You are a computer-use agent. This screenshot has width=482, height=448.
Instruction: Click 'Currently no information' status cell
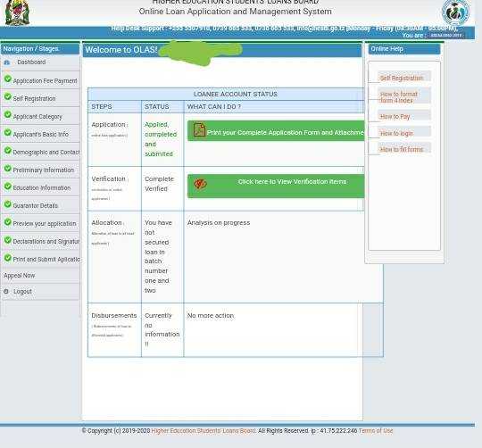tap(162, 329)
